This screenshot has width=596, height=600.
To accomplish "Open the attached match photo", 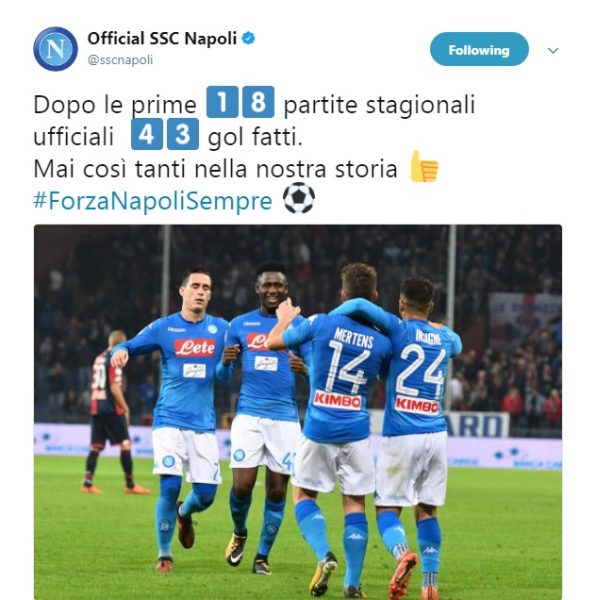I will tap(298, 412).
